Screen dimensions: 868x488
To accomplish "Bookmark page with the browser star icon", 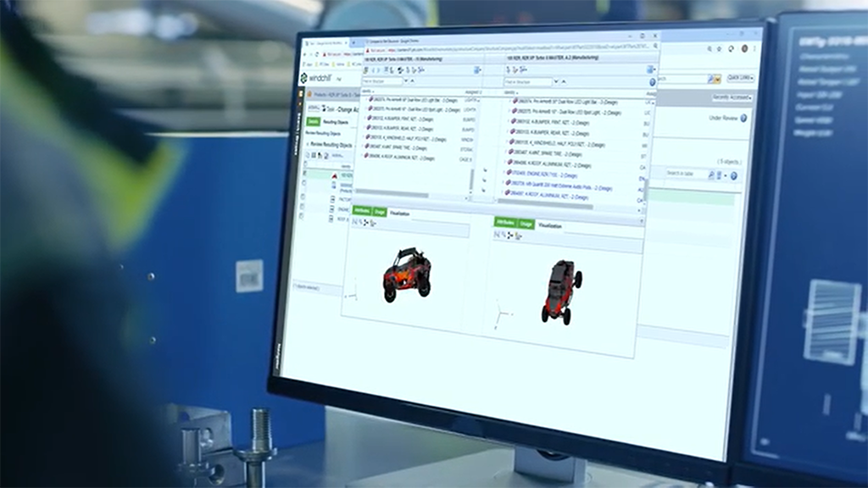I will (x=719, y=49).
